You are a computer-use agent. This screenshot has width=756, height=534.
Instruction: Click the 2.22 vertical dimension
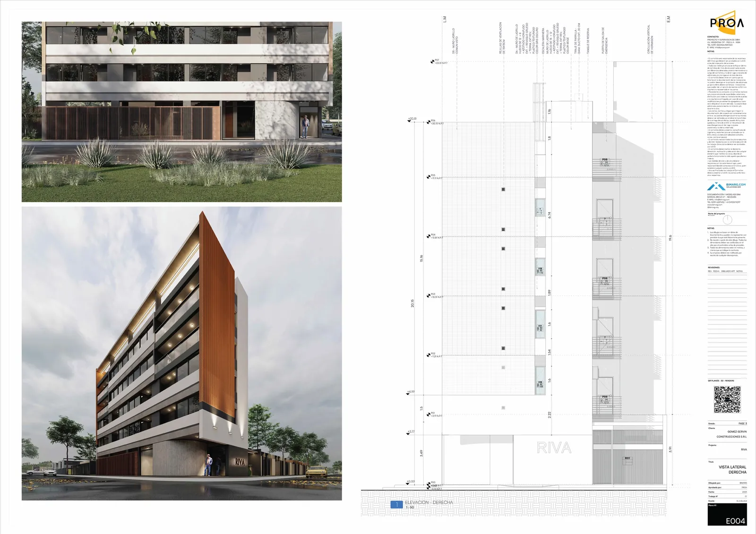(550, 414)
